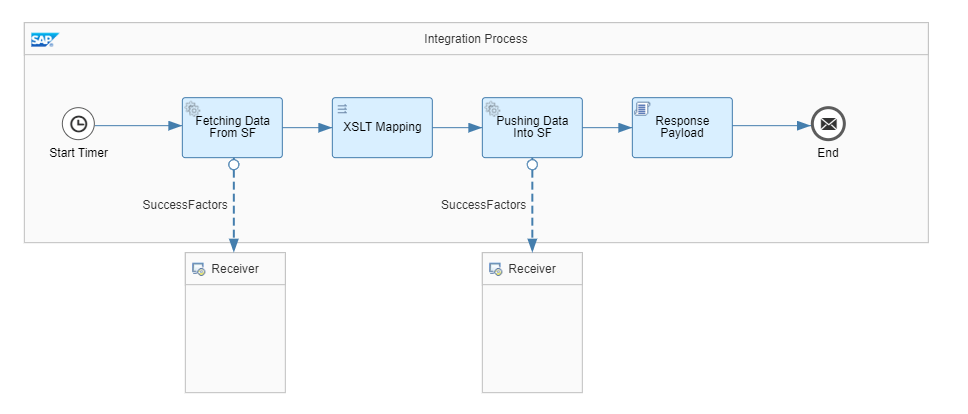Click the End label text
The height and width of the screenshot is (414, 968).
click(x=828, y=152)
